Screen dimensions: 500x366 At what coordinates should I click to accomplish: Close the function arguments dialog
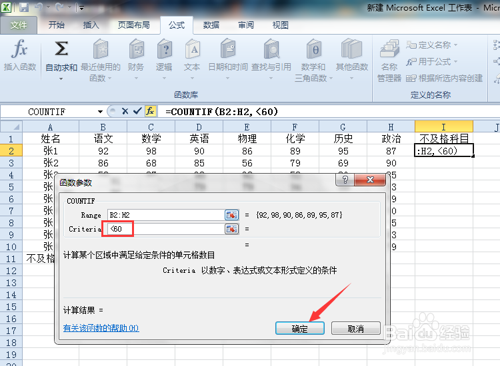(x=370, y=180)
